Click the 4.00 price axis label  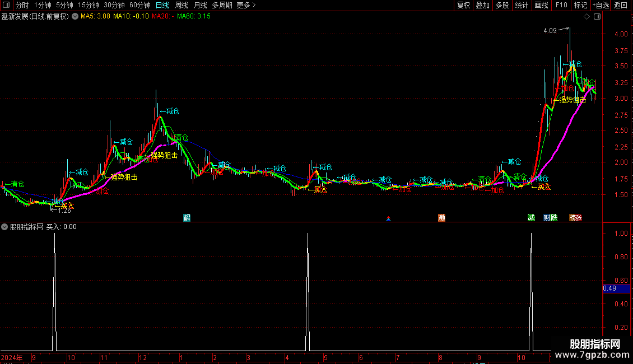621,34
